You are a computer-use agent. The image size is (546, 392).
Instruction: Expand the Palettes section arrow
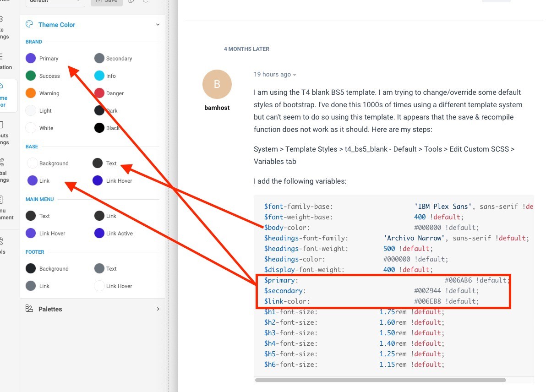tap(158, 309)
